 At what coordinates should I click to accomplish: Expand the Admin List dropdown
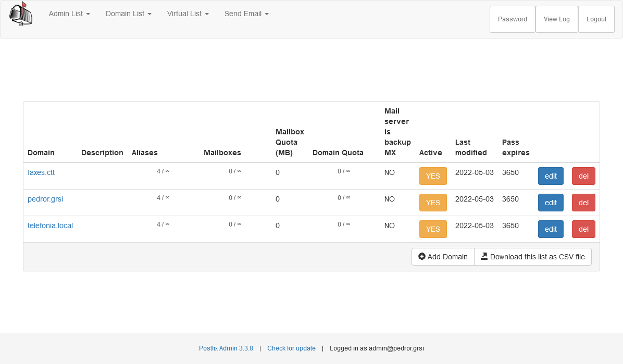[x=69, y=14]
